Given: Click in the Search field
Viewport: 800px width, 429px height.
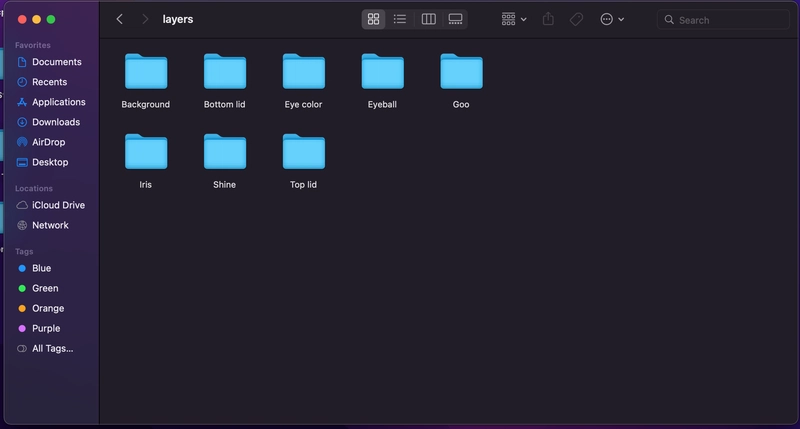Looking at the screenshot, I should click(x=723, y=20).
